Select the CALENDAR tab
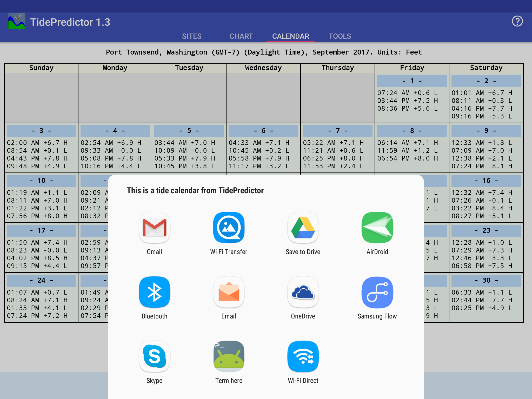 (290, 36)
